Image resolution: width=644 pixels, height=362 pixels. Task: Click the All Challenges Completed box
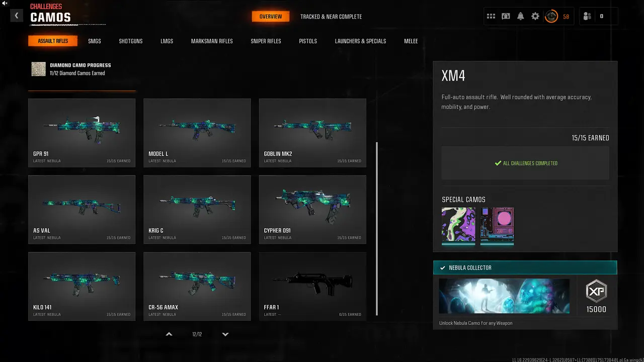click(525, 163)
